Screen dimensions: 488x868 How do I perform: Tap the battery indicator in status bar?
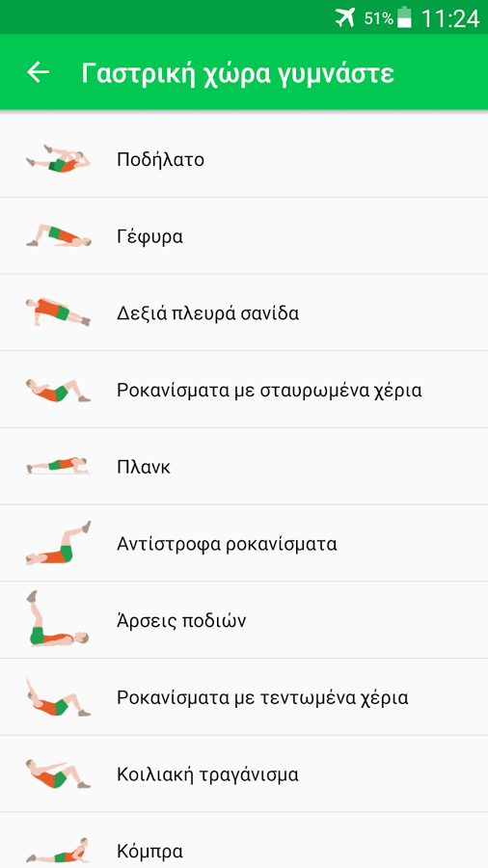click(405, 17)
